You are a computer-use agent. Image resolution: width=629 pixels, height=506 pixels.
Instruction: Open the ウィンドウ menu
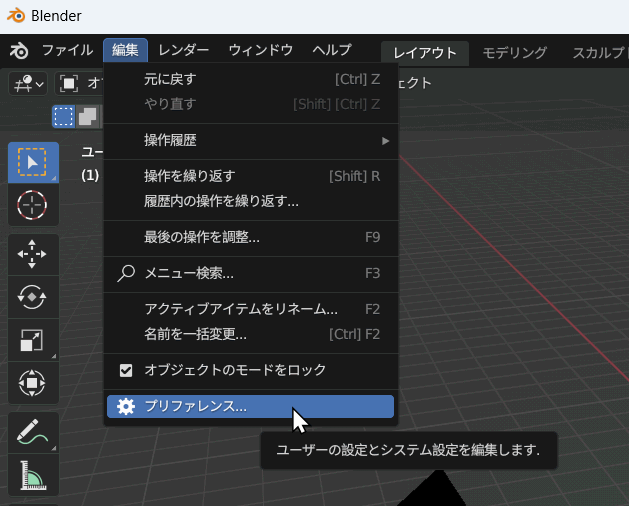pos(261,51)
